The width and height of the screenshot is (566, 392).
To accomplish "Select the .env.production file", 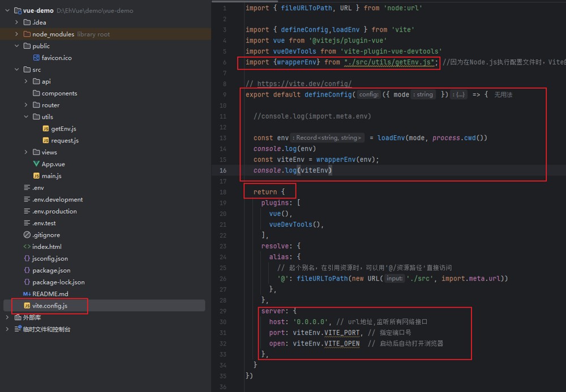I will pos(54,212).
